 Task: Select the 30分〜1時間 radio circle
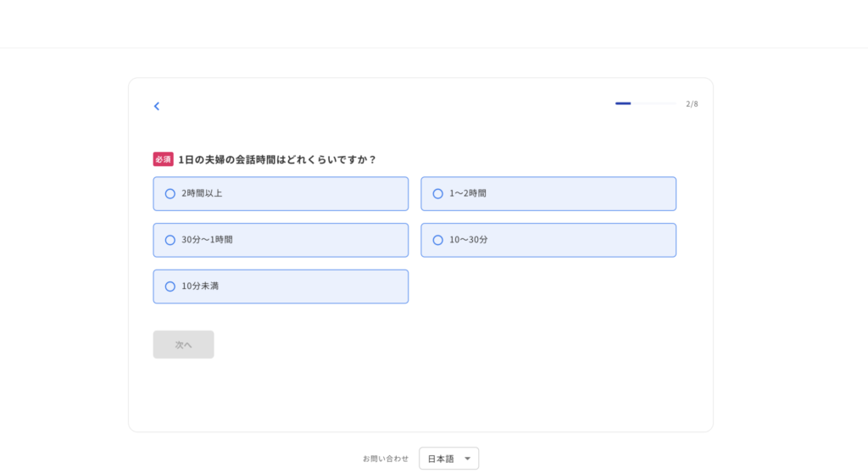(x=170, y=240)
